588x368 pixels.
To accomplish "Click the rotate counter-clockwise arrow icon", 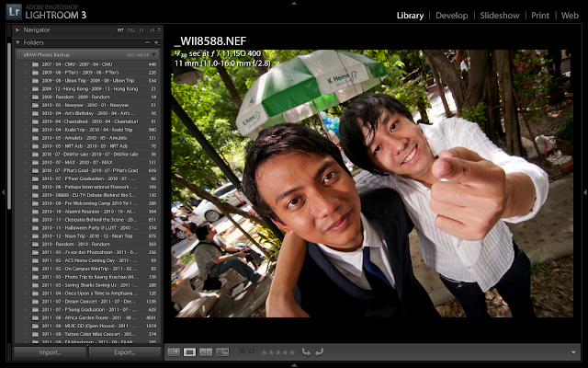I will pos(306,351).
